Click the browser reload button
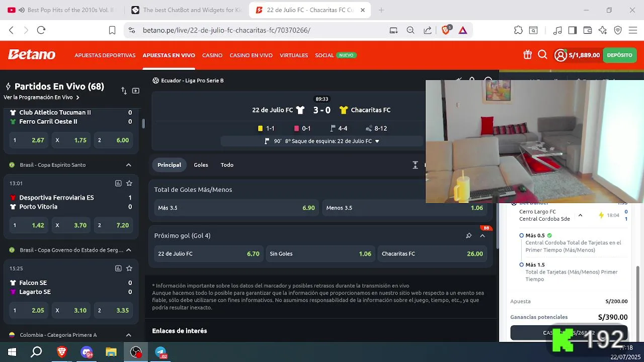The width and height of the screenshot is (644, 362). (41, 30)
